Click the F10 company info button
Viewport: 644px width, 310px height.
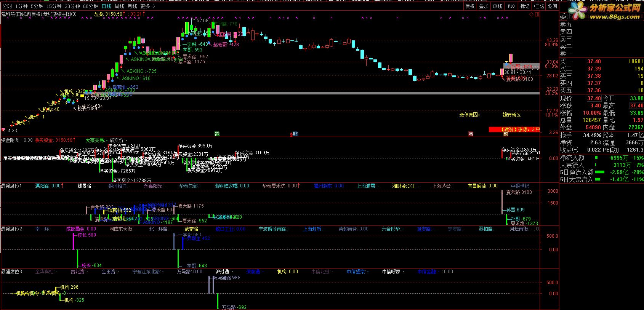pyautogui.click(x=511, y=6)
